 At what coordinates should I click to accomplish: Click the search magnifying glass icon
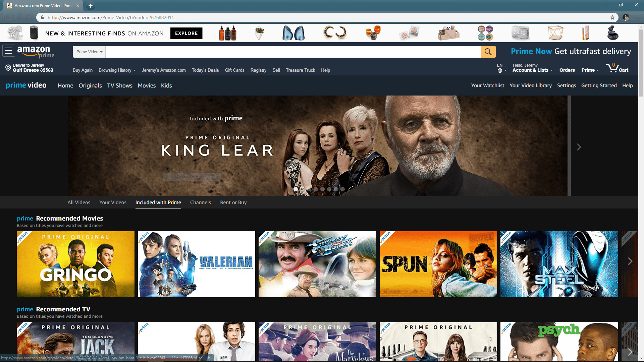coord(488,52)
